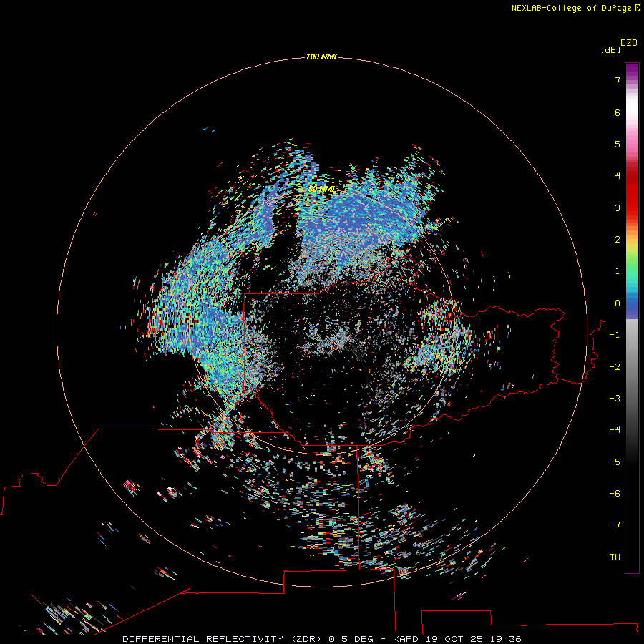
Task: Click the -3 value on color scale
Action: click(615, 399)
